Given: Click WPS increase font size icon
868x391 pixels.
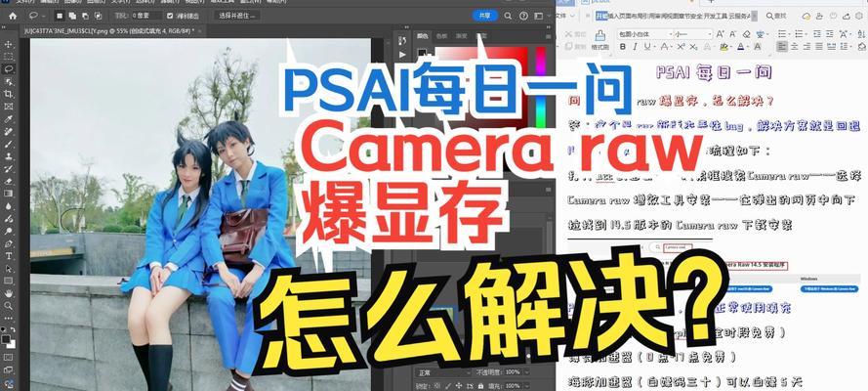Looking at the screenshot, I should 720,34.
